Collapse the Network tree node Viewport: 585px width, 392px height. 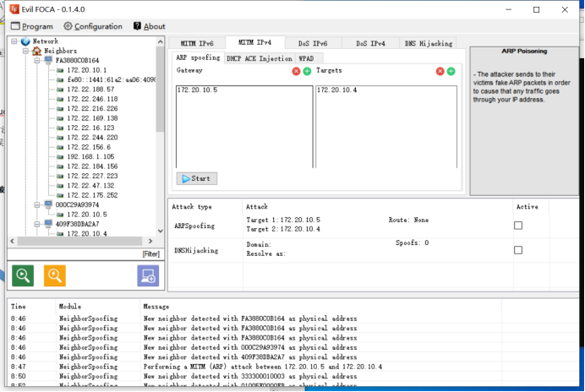[x=14, y=41]
